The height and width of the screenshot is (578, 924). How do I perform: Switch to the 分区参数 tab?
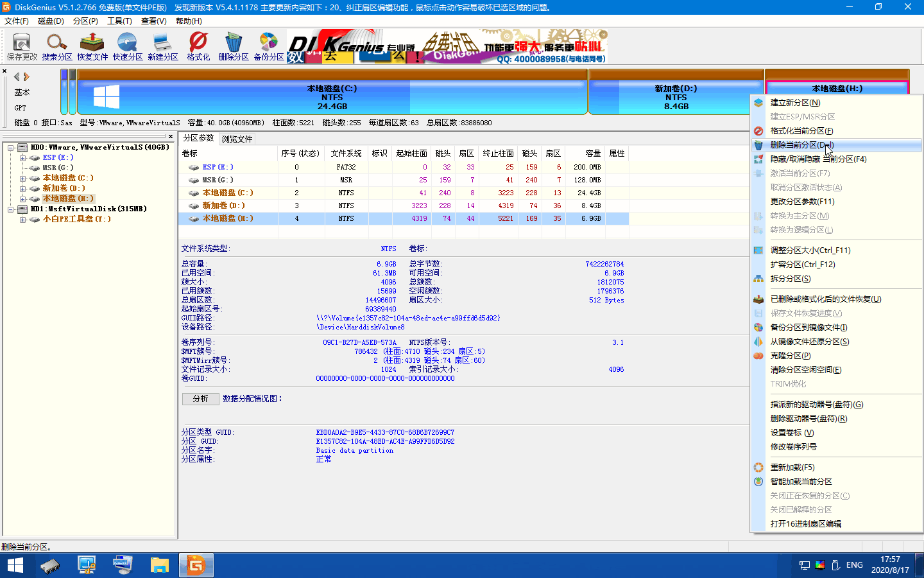[199, 138]
